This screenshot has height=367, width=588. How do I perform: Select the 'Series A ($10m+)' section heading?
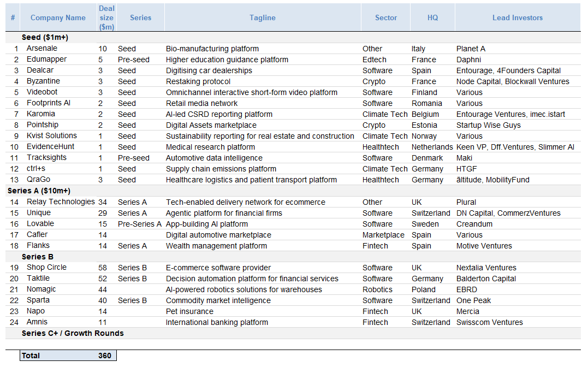[39, 191]
